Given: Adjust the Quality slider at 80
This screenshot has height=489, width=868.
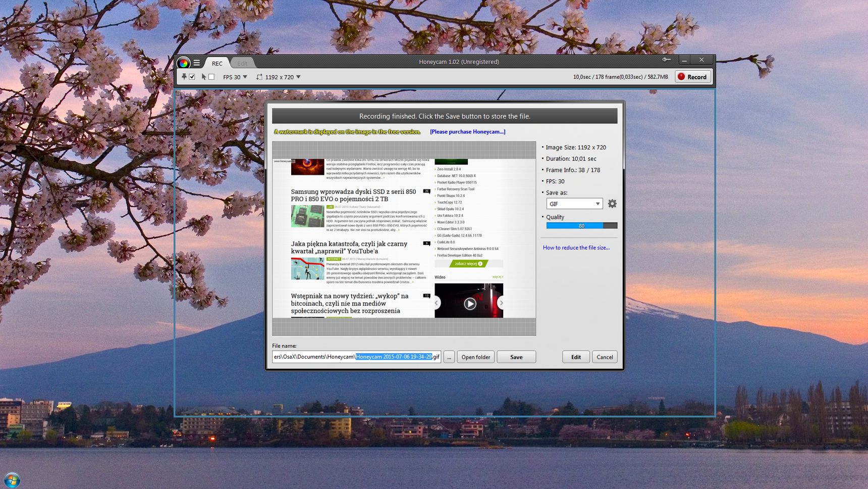Looking at the screenshot, I should [x=582, y=226].
